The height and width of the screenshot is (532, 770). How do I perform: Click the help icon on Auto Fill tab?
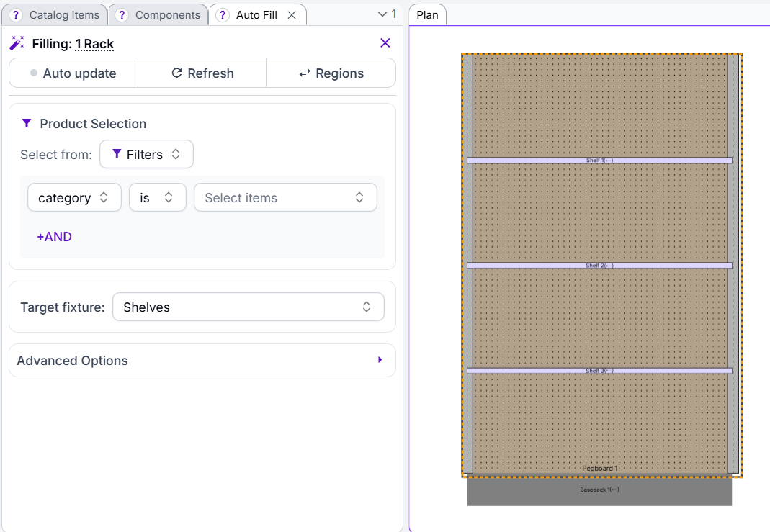223,15
